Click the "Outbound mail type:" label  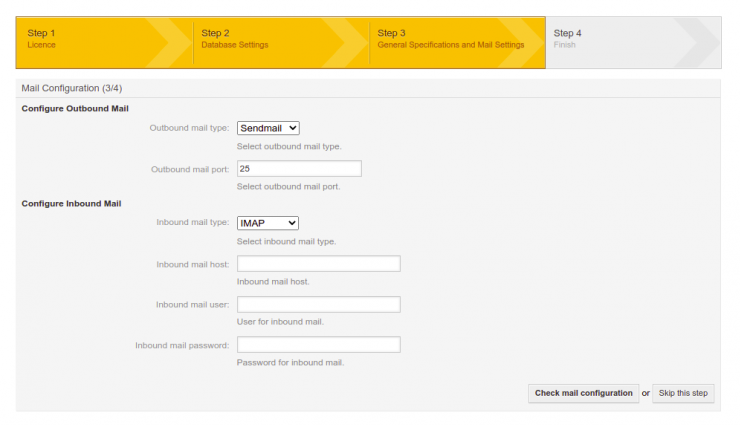[189, 129]
